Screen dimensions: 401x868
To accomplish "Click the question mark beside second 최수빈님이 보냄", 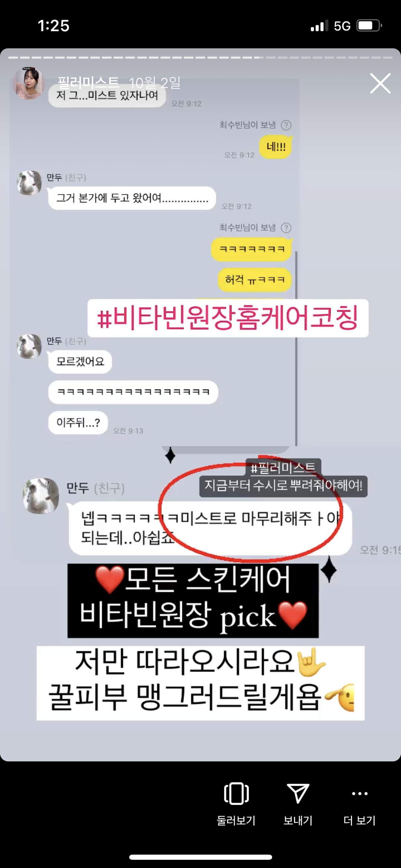I will pyautogui.click(x=286, y=228).
